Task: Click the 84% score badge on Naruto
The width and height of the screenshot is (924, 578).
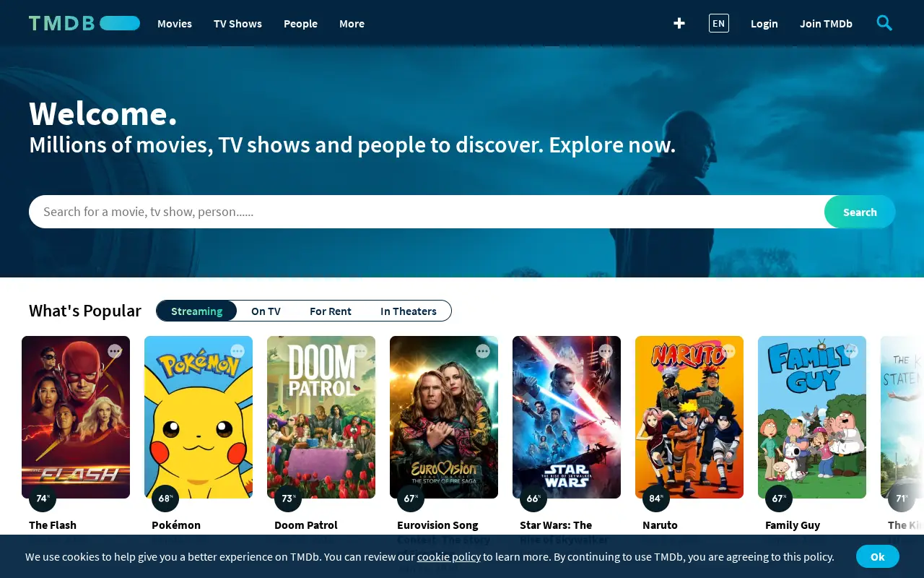Action: coord(656,499)
